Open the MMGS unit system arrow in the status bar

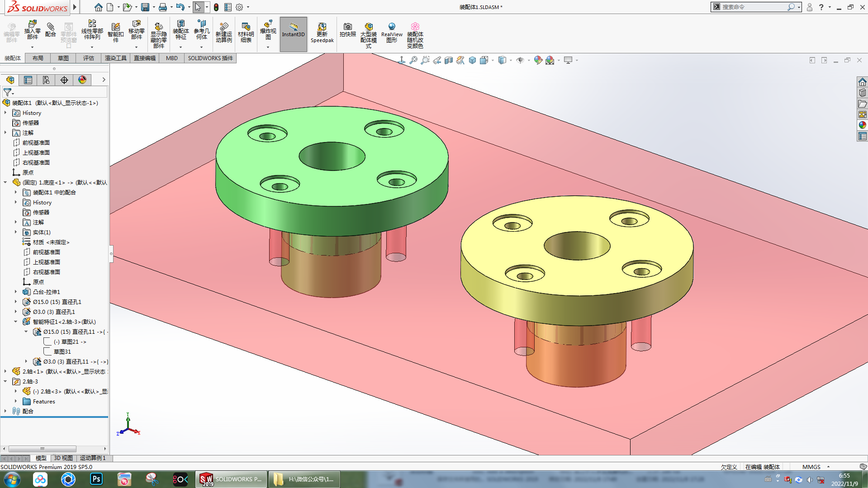click(x=828, y=467)
